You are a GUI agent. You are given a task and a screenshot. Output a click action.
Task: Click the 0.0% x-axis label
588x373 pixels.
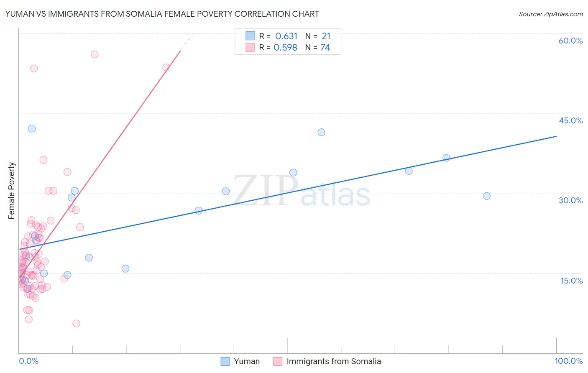tap(28, 361)
